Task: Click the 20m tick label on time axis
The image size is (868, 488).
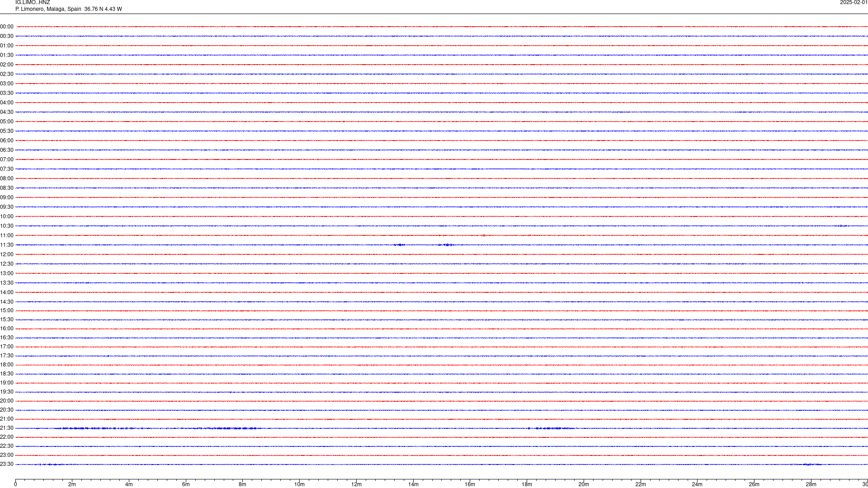Action: 584,484
